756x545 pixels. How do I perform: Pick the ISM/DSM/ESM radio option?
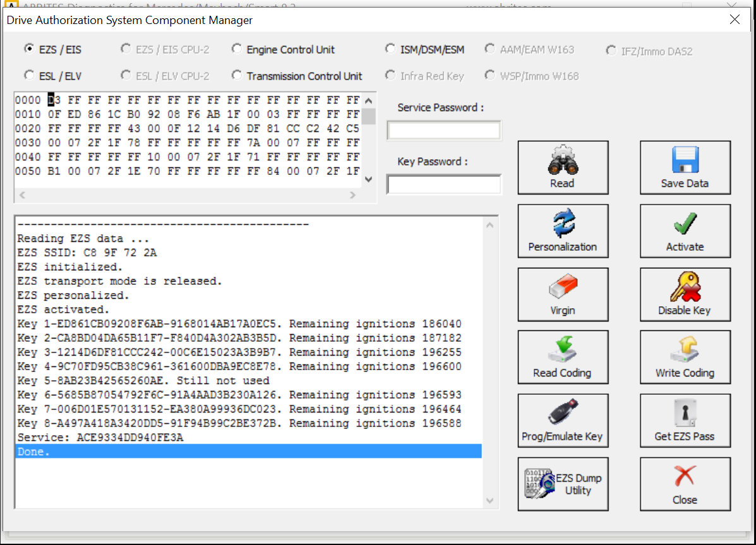tap(391, 49)
